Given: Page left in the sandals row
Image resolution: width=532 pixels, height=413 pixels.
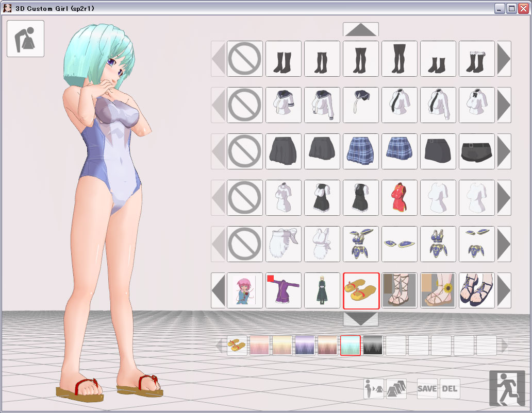Looking at the screenshot, I should click(x=218, y=290).
